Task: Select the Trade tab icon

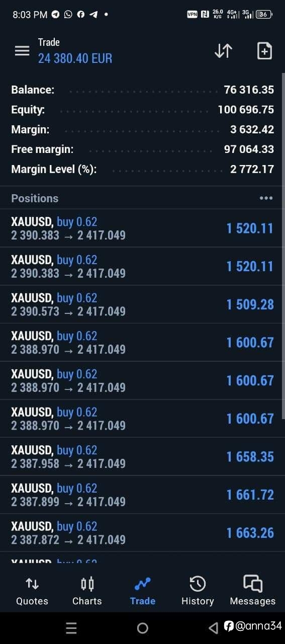Action: coord(143,584)
